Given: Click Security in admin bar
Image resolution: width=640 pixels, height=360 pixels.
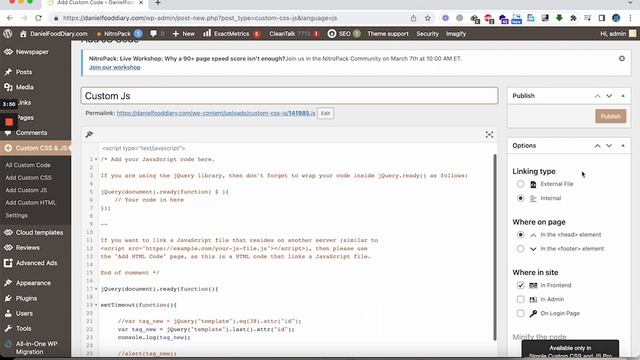Looking at the screenshot, I should pyautogui.click(x=427, y=34).
